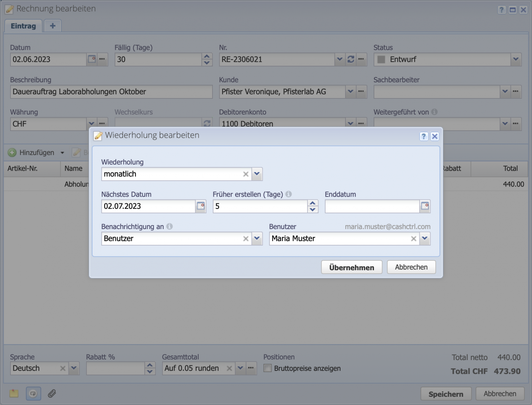Enable the Bruttopreise anzeigen checkbox
Screen dimensions: 532x405
click(267, 368)
